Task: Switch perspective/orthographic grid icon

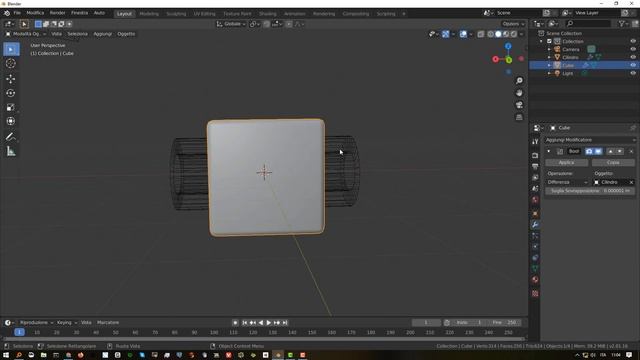Action: (x=519, y=118)
